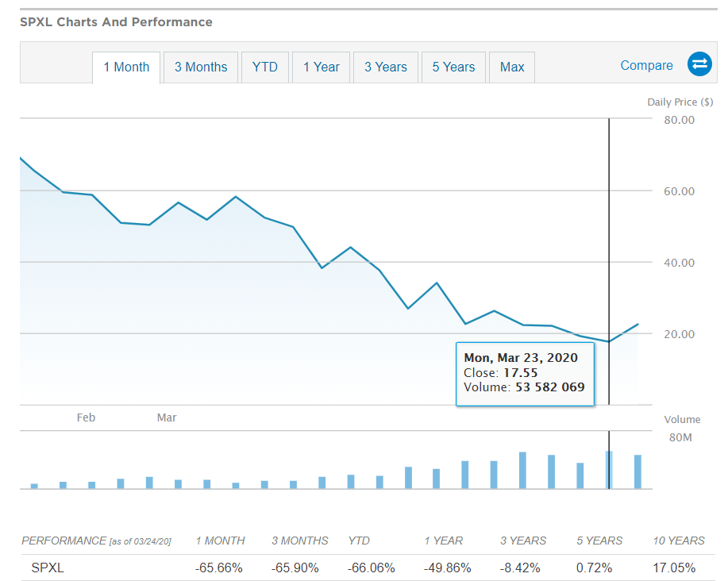This screenshot has width=728, height=581.
Task: Click the -65.66% performance value
Action: 220,568
